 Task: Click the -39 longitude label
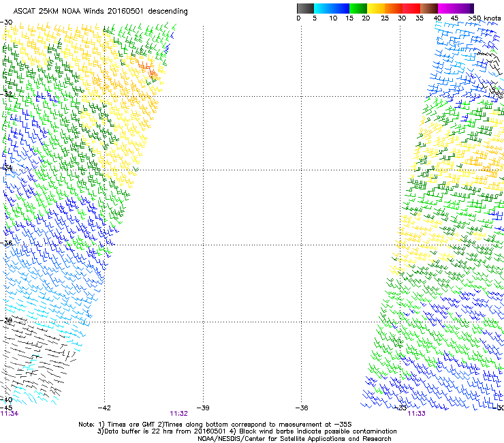203,408
